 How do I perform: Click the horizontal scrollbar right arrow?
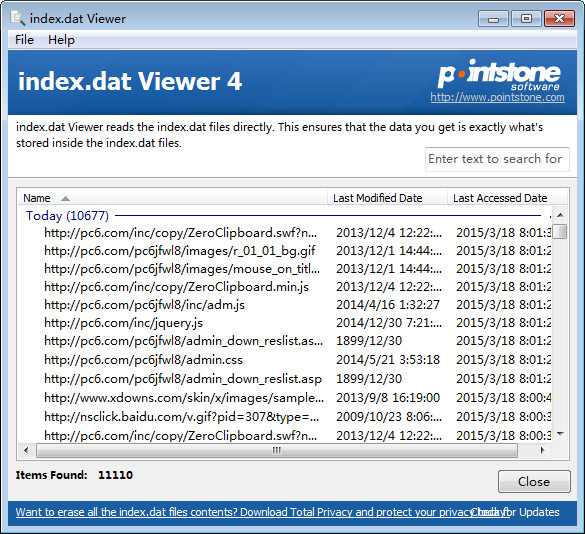click(542, 450)
